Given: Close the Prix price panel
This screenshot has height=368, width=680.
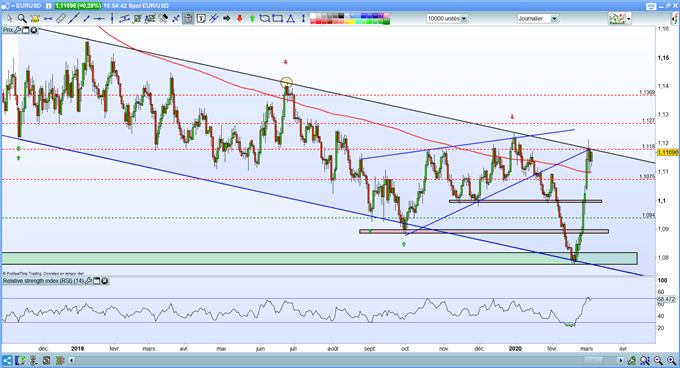Looking at the screenshot, I should [33, 30].
